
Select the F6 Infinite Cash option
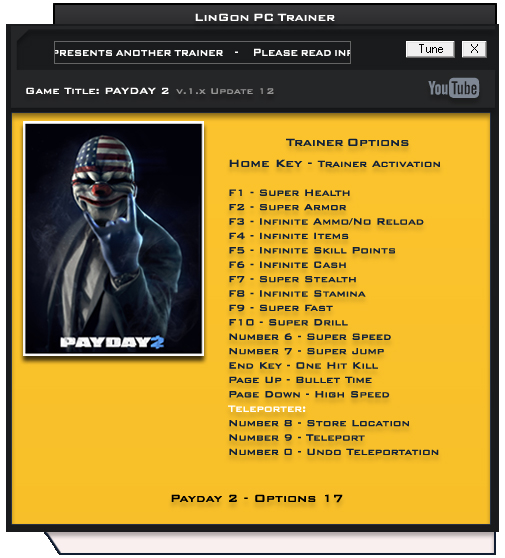point(288,265)
